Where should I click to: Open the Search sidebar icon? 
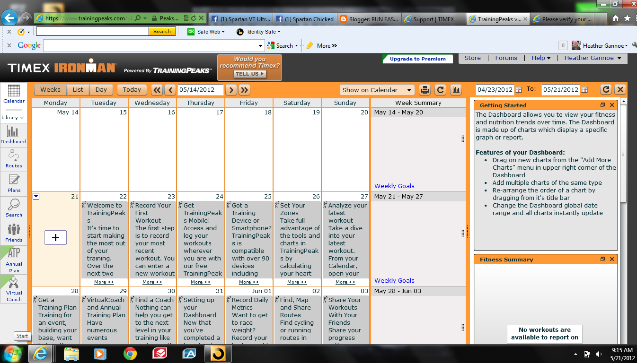point(14,208)
